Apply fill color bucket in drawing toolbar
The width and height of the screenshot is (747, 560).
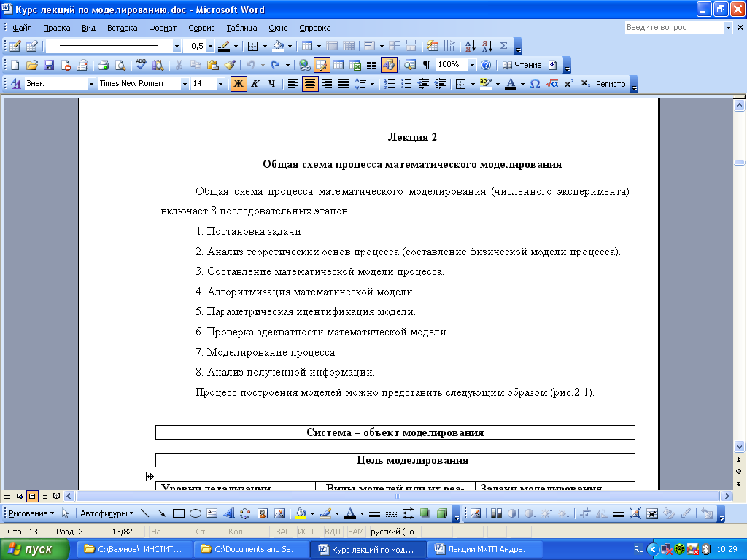(301, 513)
